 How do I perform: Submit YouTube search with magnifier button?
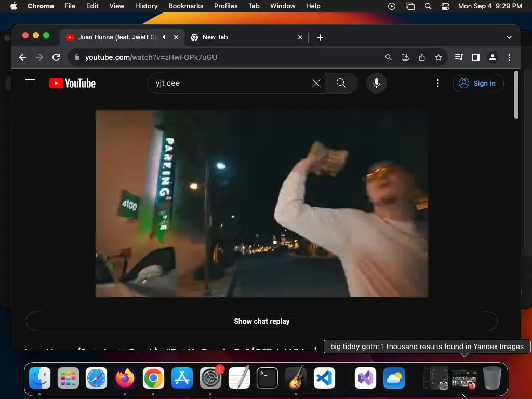point(341,83)
